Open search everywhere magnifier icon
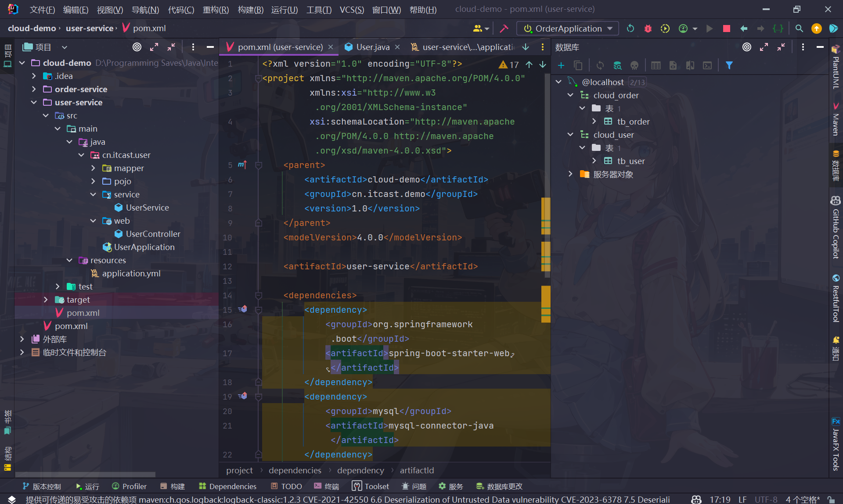This screenshot has height=504, width=843. click(x=799, y=29)
